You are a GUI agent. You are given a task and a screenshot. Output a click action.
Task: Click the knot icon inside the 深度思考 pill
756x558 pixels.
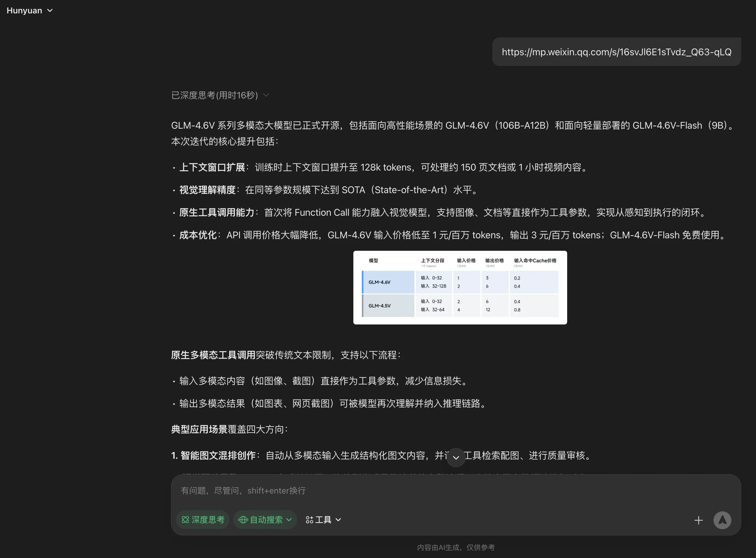185,520
